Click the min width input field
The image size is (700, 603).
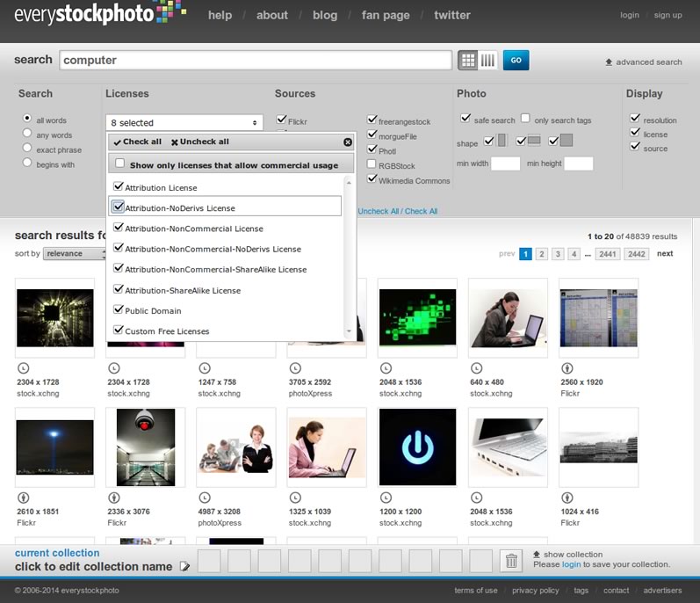point(505,163)
